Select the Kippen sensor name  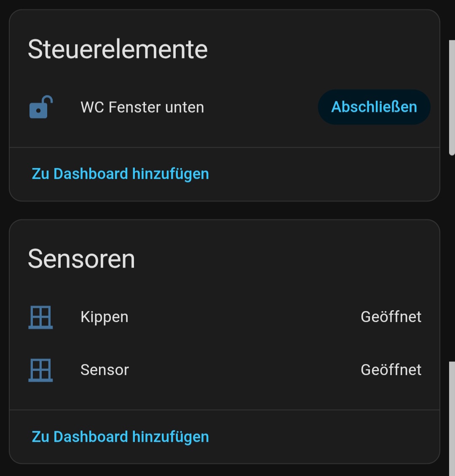point(104,317)
